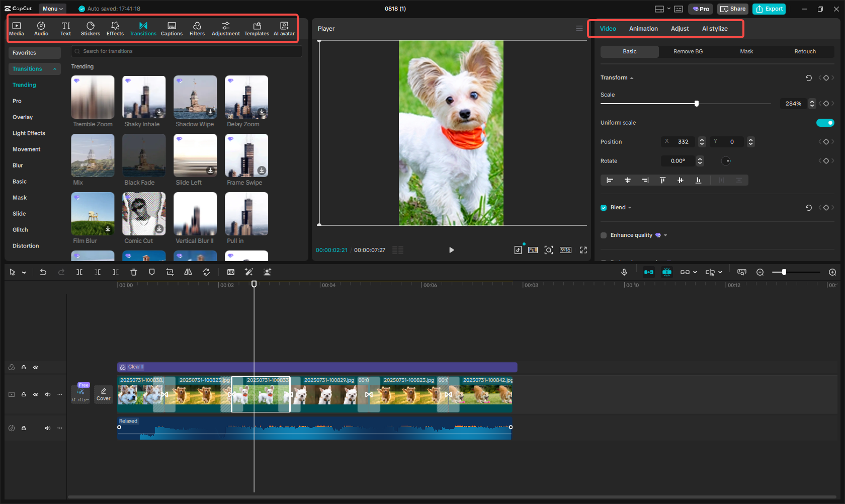The height and width of the screenshot is (504, 845).
Task: Toggle main track magnet snapping
Action: 649,272
